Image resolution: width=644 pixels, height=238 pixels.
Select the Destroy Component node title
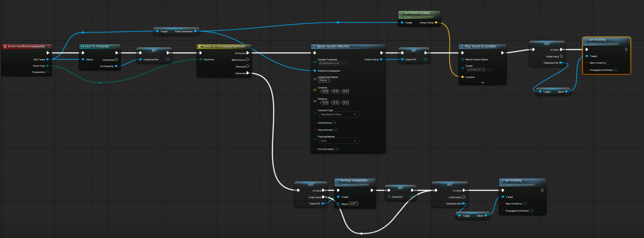[353, 181]
